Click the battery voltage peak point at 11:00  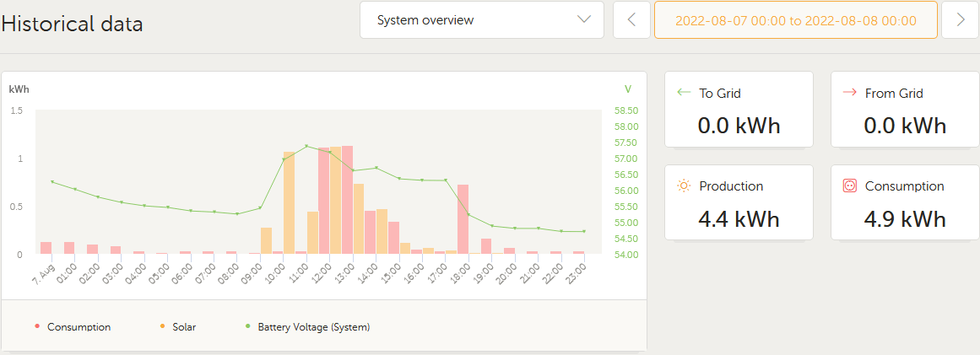pyautogui.click(x=306, y=146)
